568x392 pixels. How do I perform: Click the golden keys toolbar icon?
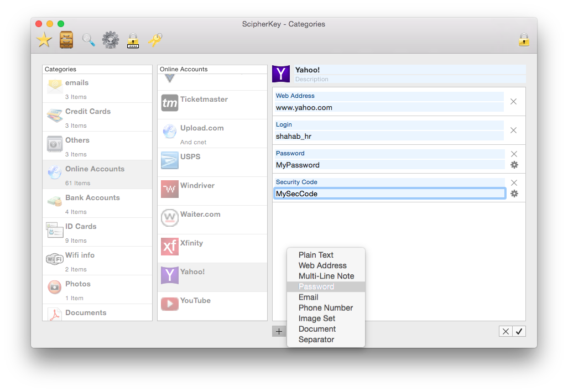point(155,40)
